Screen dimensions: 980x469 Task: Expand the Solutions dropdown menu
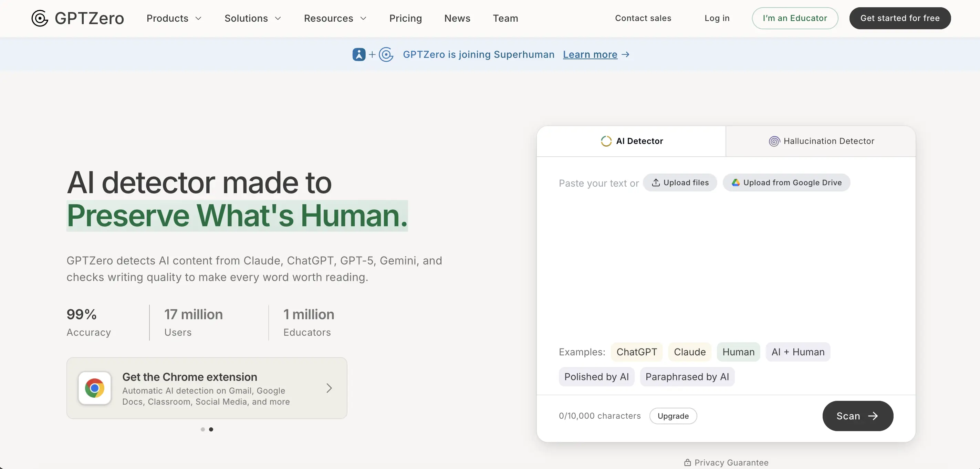(253, 18)
